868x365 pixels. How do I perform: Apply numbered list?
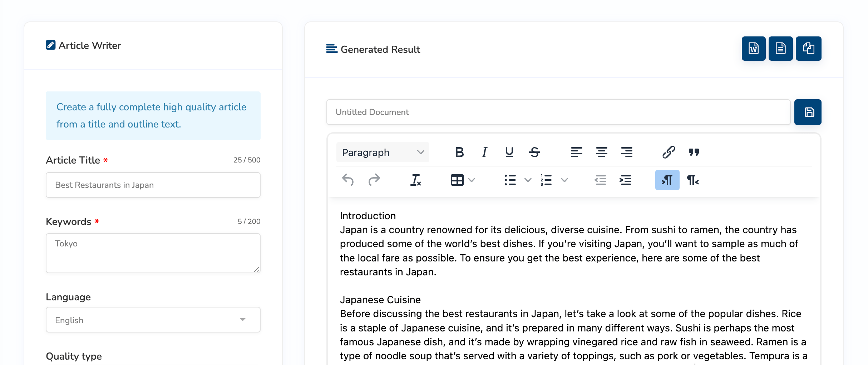pos(546,180)
